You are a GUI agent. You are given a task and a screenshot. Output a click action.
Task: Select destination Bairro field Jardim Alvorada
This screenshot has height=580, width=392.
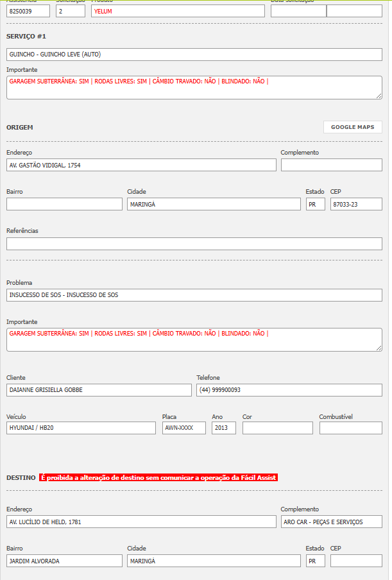[64, 561]
